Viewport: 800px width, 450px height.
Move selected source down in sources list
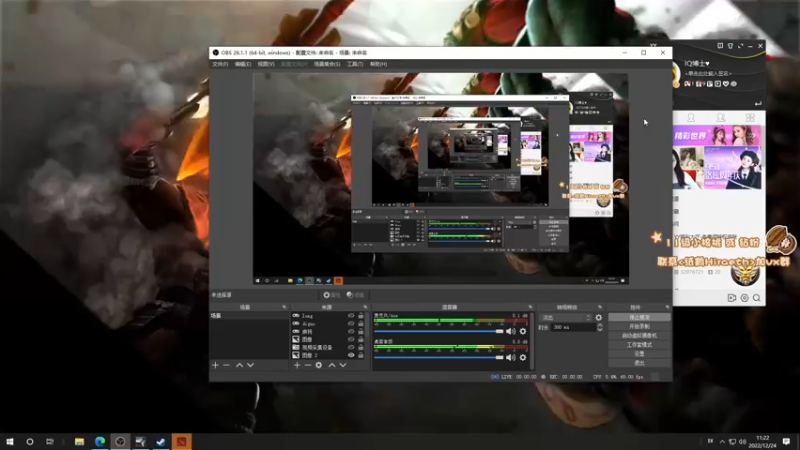pos(343,365)
